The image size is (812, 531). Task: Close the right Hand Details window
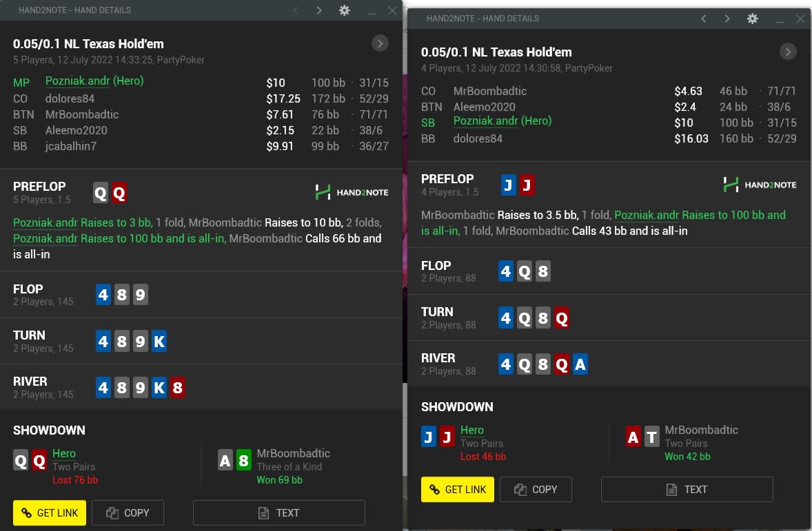tap(800, 19)
